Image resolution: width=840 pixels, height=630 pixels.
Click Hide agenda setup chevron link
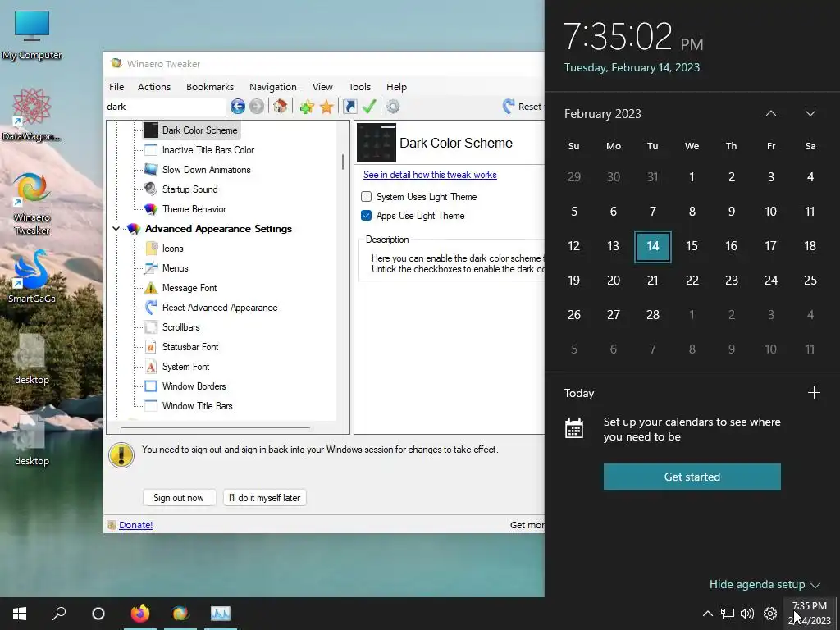765,584
